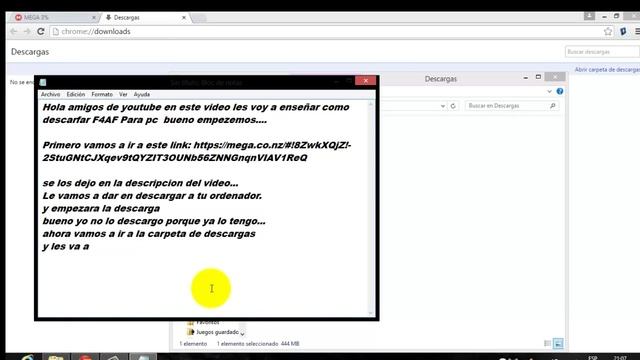The width and height of the screenshot is (640, 360).
Task: Switch Explorer to large icons view
Action: click(x=558, y=344)
